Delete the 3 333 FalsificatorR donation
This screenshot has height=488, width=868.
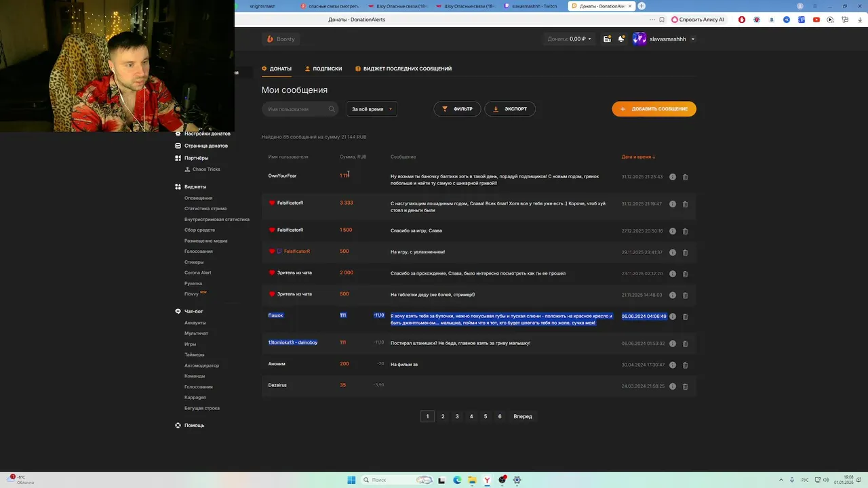click(x=685, y=204)
